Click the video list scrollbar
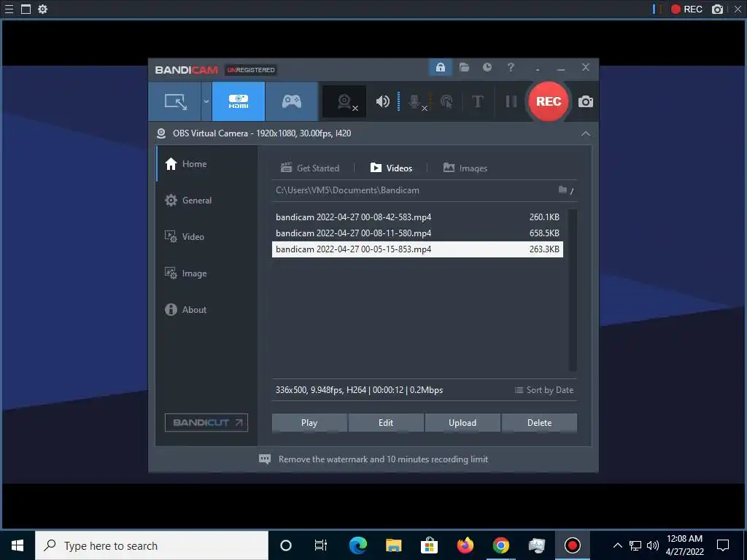The width and height of the screenshot is (747, 560). tap(573, 289)
